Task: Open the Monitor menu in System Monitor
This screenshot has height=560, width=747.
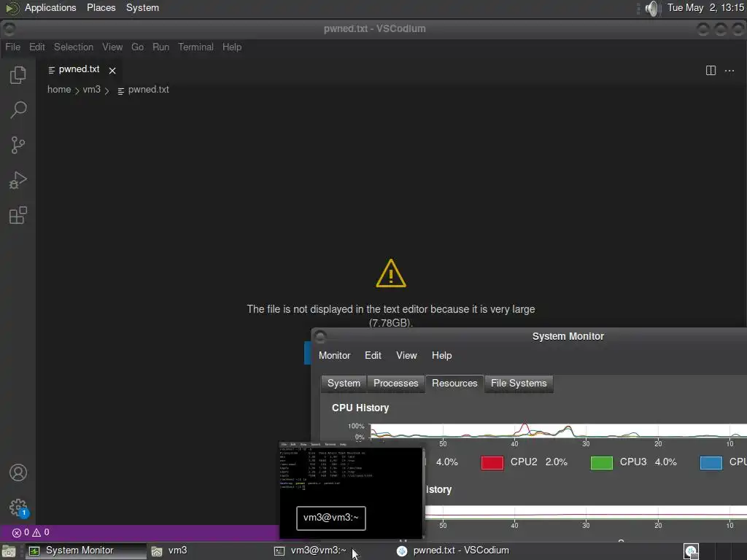Action: 334,356
